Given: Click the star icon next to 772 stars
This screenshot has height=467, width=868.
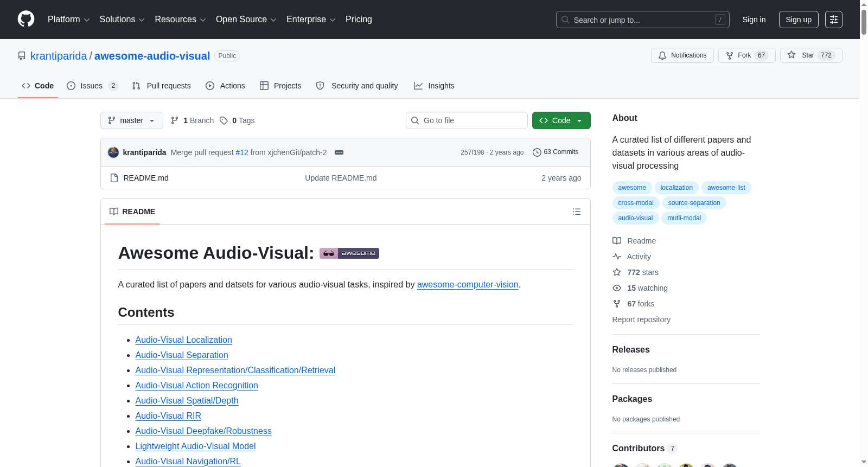Looking at the screenshot, I should (617, 272).
